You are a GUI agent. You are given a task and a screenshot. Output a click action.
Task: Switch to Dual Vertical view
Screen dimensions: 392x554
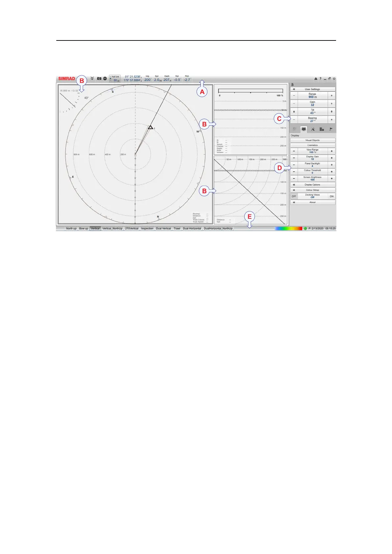(x=164, y=228)
